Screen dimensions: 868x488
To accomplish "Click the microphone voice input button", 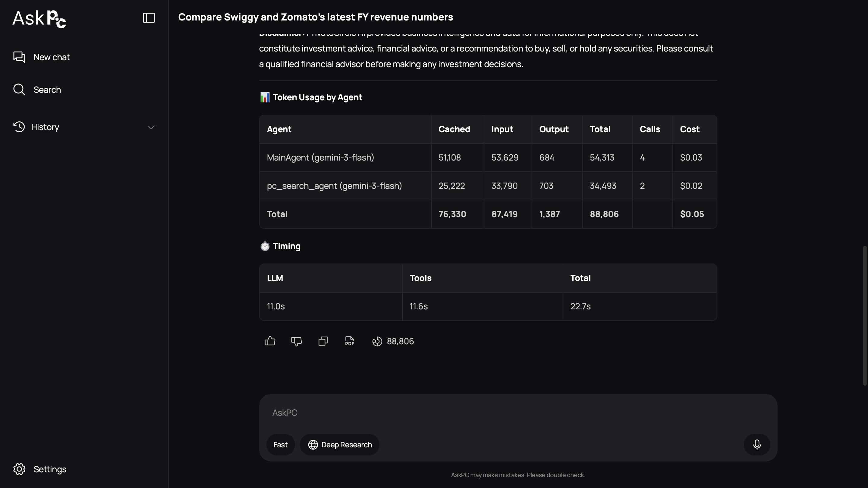I will click(757, 445).
